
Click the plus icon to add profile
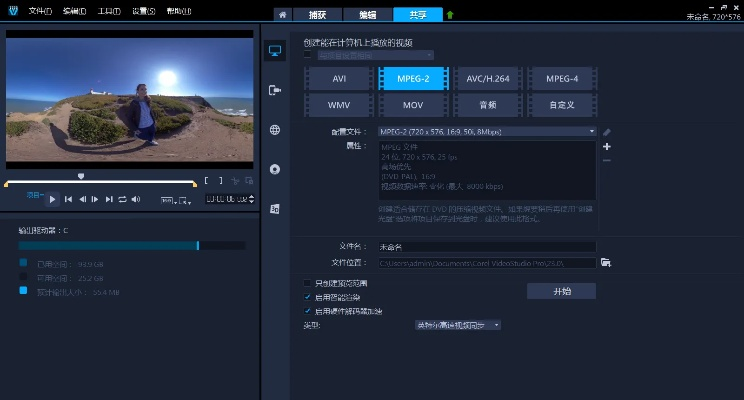(606, 146)
